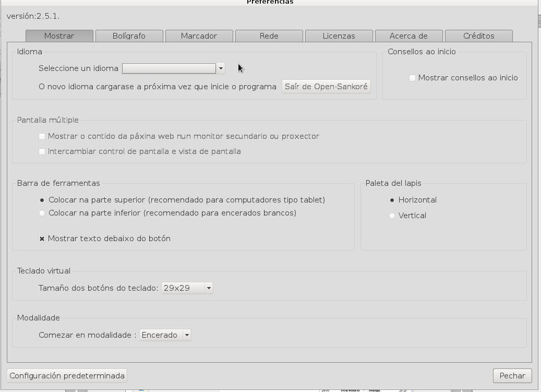Tick the secondary monitor web content checkbox
This screenshot has height=392, width=541.
[42, 136]
